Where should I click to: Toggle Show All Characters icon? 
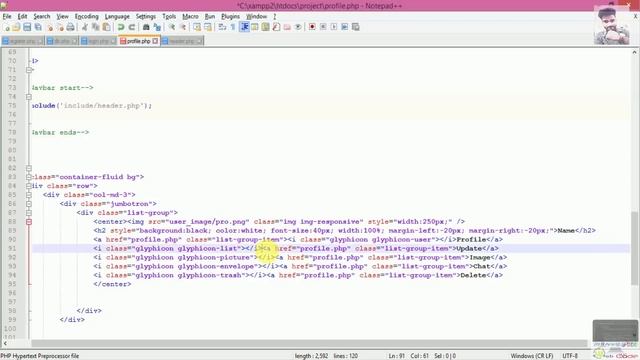[233, 27]
